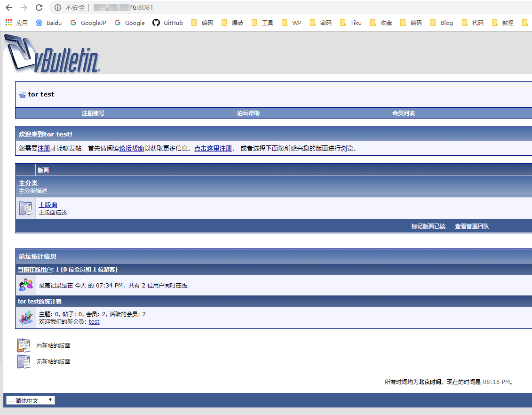Click the forum icon beside 主版面
Screen dimensions: 532x415
[x=26, y=207]
